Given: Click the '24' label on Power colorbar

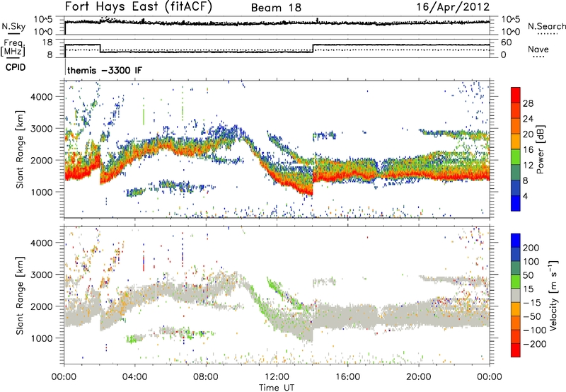Looking at the screenshot, I should coord(528,119).
